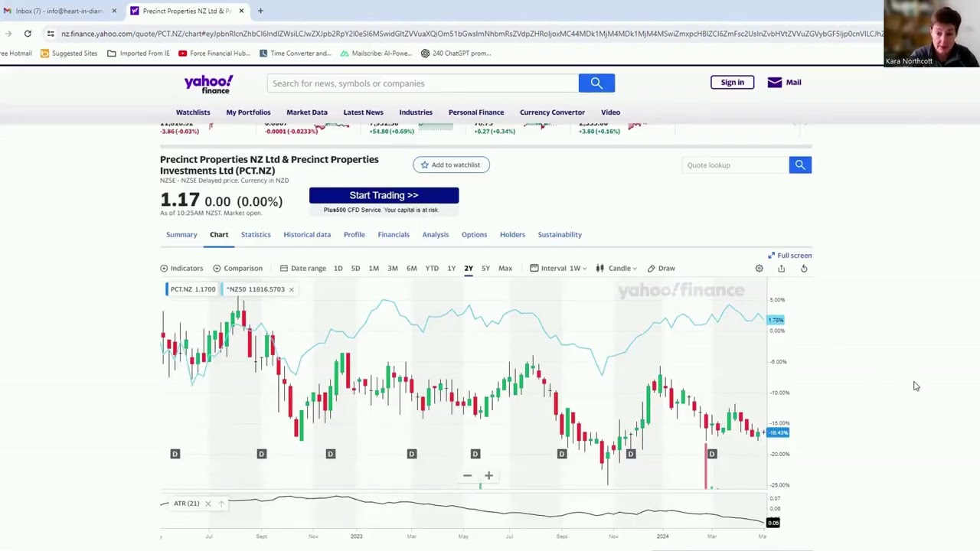Open the Candle chart type dropdown
The width and height of the screenshot is (980, 551).
[616, 269]
